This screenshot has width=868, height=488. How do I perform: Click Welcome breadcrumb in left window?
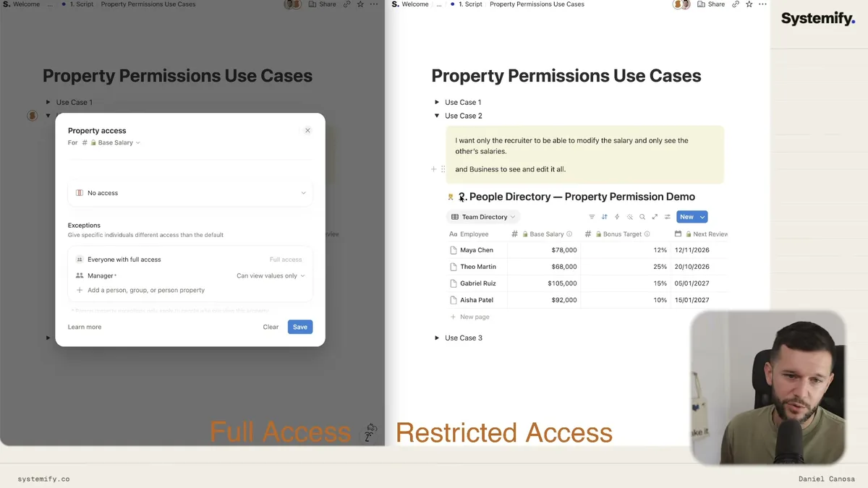[26, 4]
